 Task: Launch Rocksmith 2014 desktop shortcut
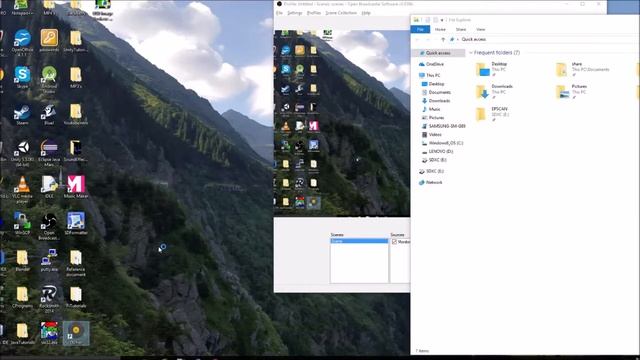tap(49, 300)
